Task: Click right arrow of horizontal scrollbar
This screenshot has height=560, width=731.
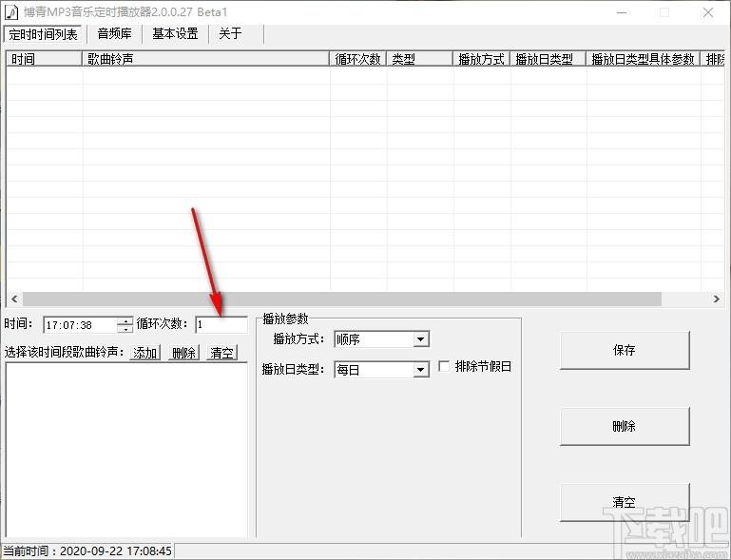Action: tap(716, 299)
